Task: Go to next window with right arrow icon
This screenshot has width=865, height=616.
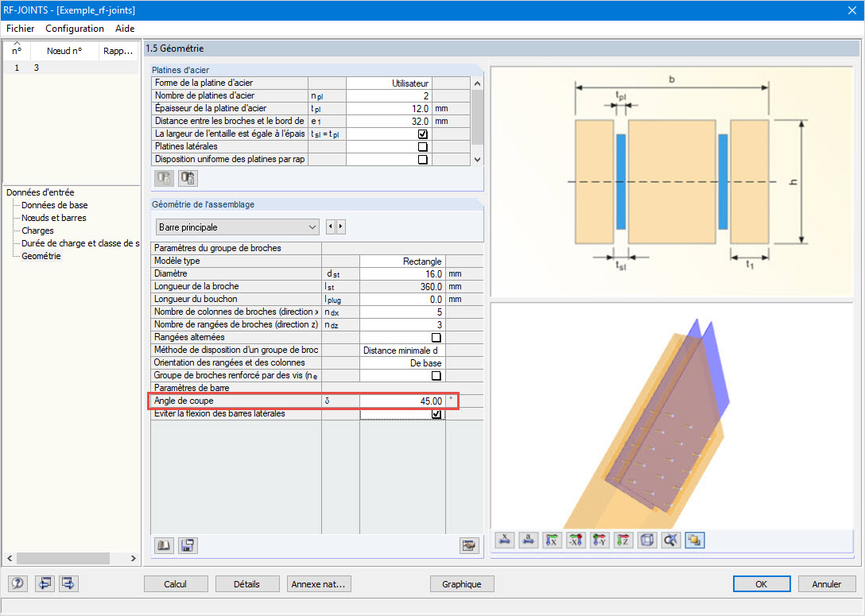Action: pyautogui.click(x=68, y=583)
